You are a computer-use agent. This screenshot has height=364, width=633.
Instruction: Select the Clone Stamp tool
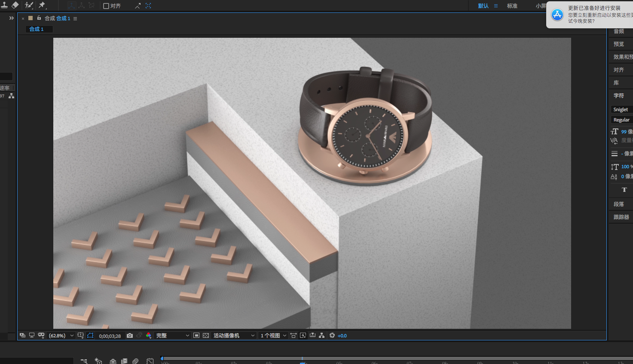4,5
